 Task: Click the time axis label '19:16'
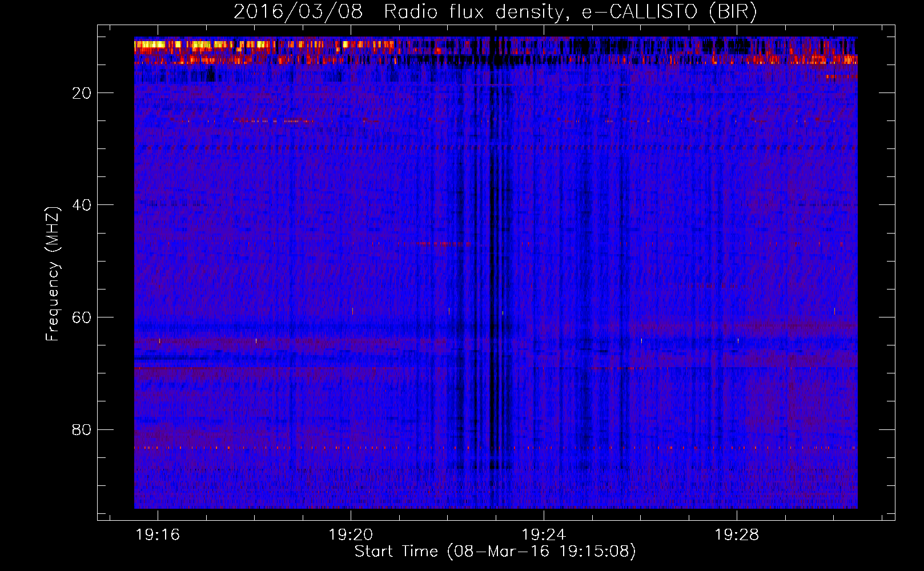158,535
